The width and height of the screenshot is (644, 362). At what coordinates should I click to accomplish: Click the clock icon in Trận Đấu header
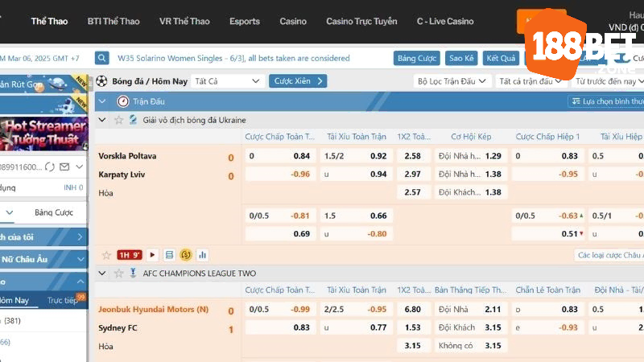pos(123,101)
